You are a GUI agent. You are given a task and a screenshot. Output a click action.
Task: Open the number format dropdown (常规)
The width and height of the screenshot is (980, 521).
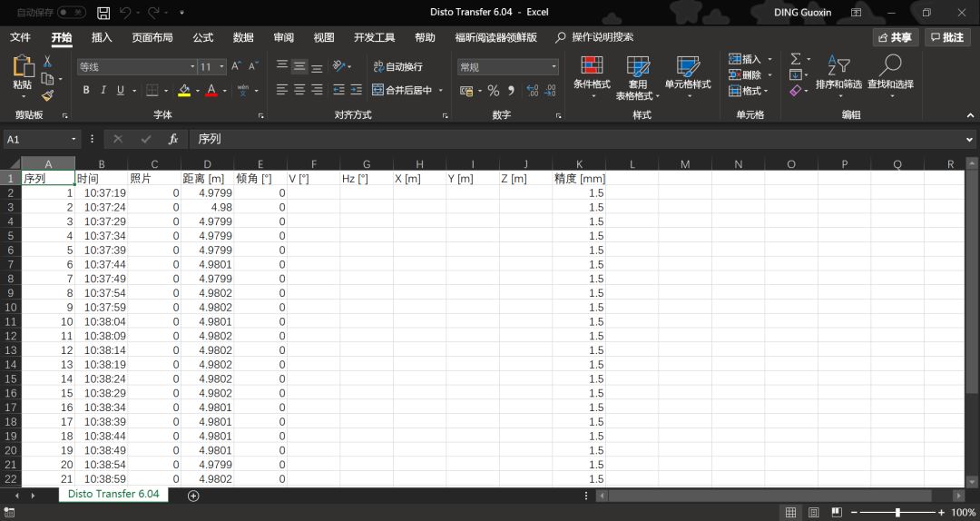pyautogui.click(x=554, y=66)
